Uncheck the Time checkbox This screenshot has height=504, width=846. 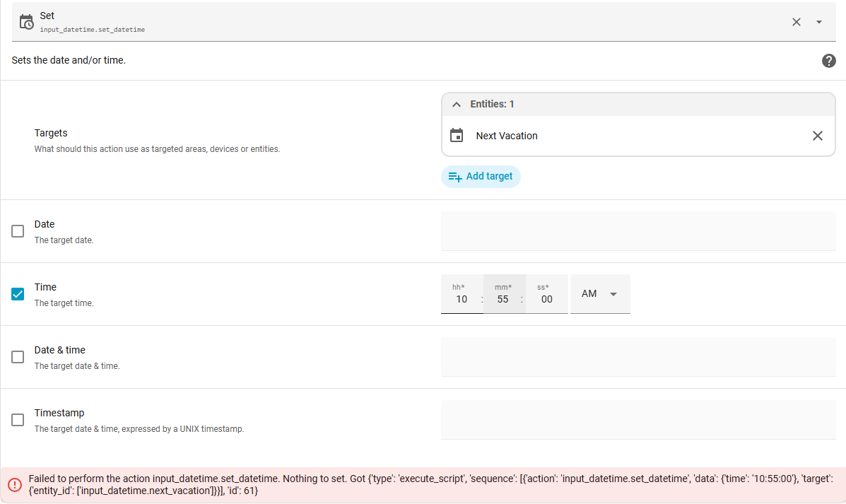click(x=18, y=294)
